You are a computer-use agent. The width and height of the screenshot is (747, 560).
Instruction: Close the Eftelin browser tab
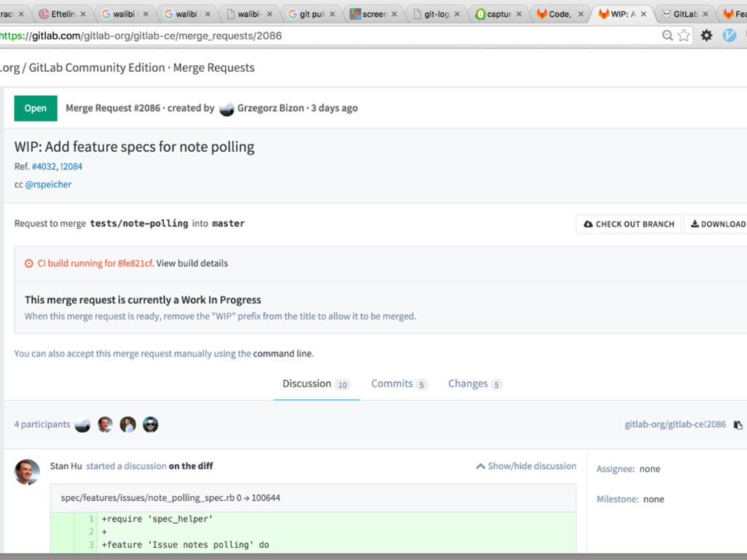tap(83, 15)
